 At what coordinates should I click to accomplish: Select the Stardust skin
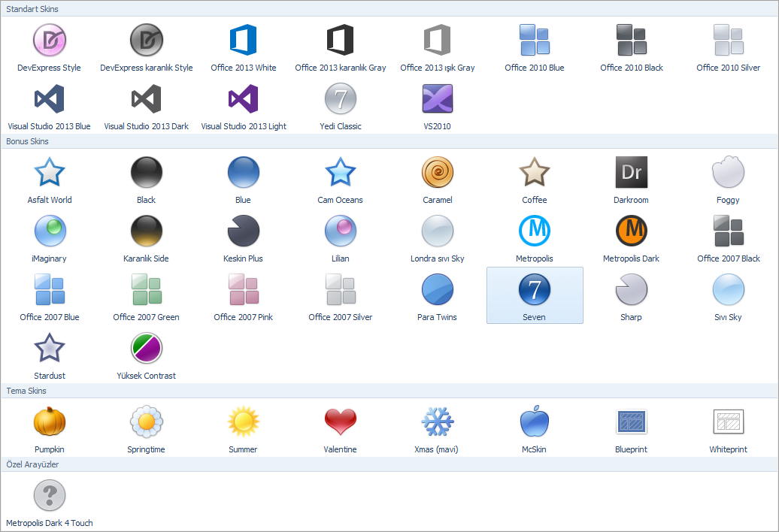(49, 355)
